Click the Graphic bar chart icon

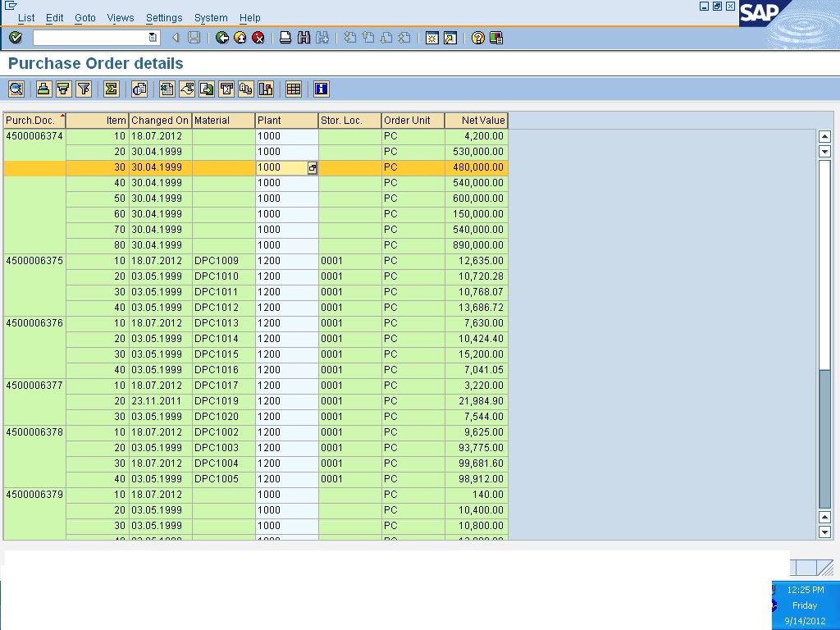266,89
